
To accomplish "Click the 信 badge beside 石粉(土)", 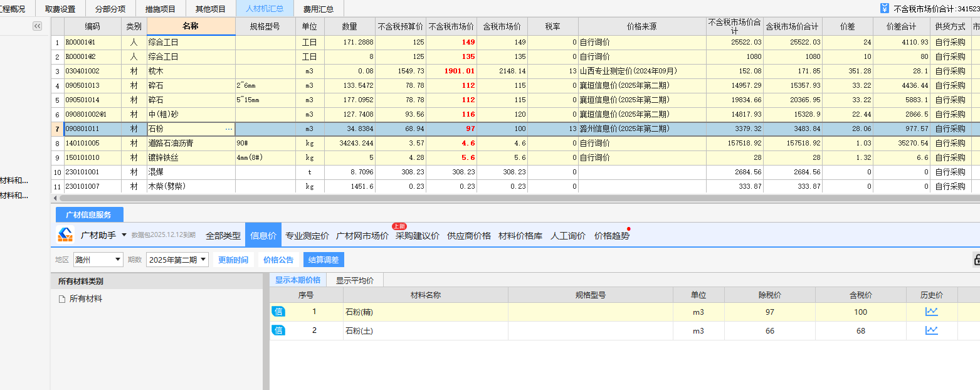I will pos(278,330).
